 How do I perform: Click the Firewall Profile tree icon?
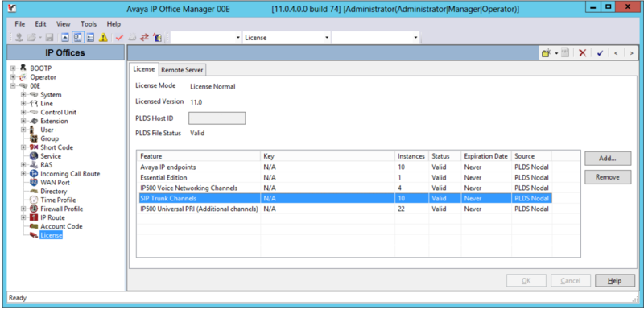point(34,209)
